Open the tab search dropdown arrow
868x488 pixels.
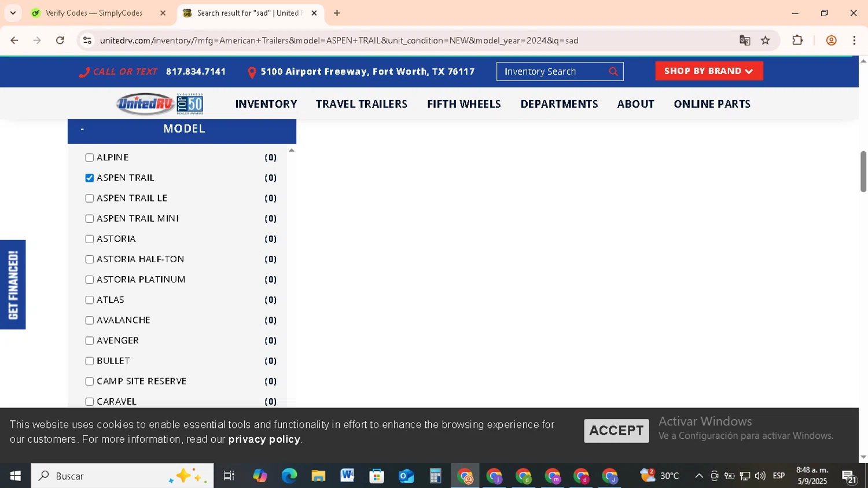click(13, 13)
